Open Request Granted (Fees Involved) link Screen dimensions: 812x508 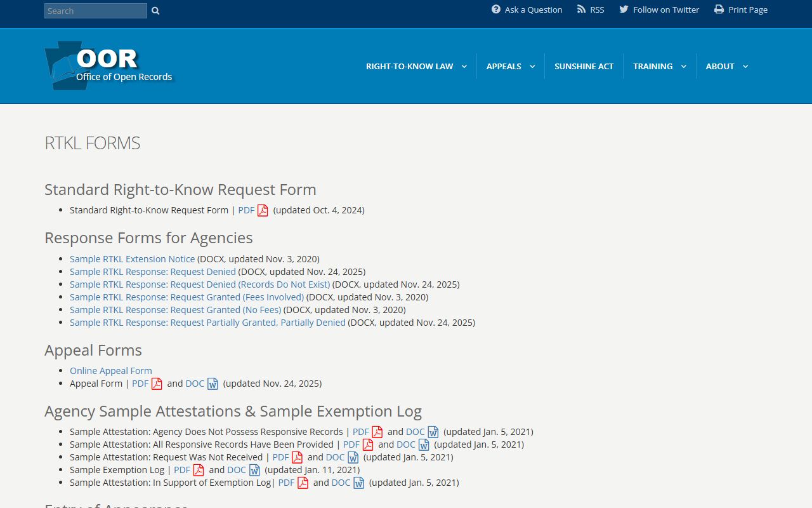187,297
